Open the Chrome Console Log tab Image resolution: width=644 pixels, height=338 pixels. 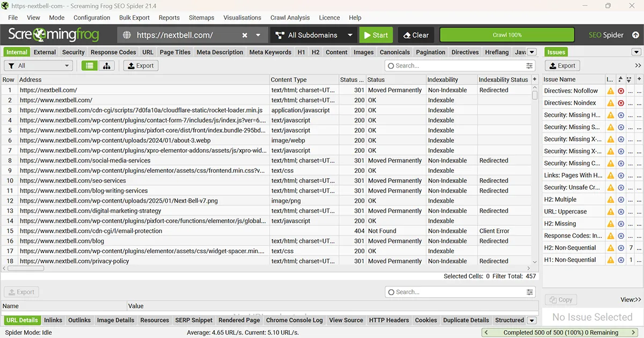295,320
